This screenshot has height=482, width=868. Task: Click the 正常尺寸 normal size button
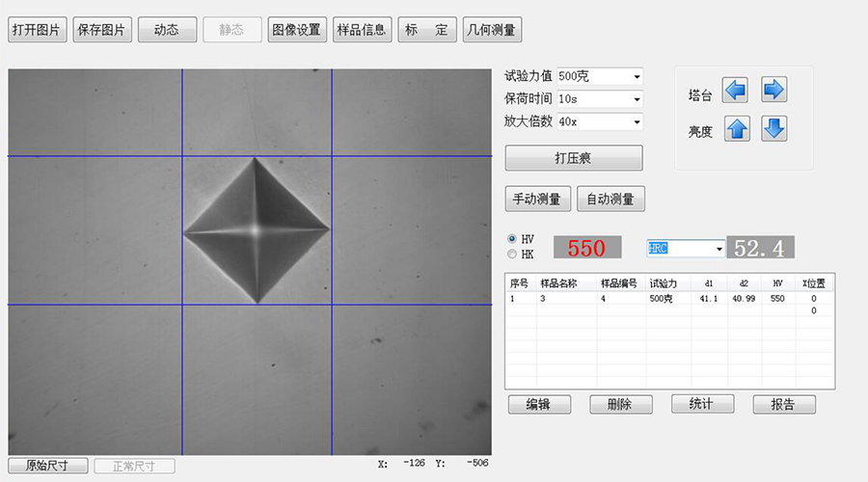pyautogui.click(x=134, y=466)
